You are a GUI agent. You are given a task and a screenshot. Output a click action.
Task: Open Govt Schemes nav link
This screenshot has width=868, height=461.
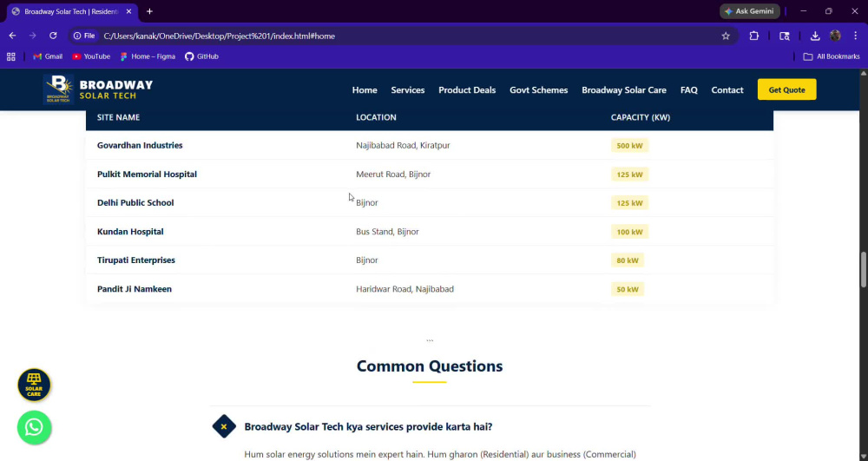point(539,89)
